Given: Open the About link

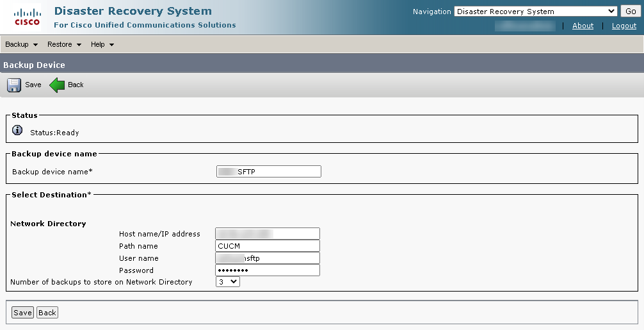Looking at the screenshot, I should point(583,26).
